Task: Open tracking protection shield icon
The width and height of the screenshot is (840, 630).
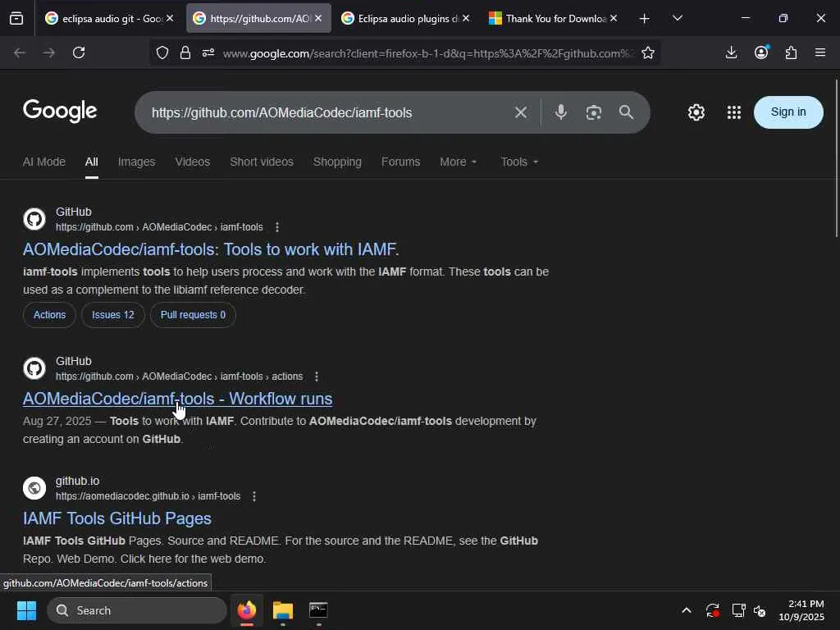Action: 162,52
